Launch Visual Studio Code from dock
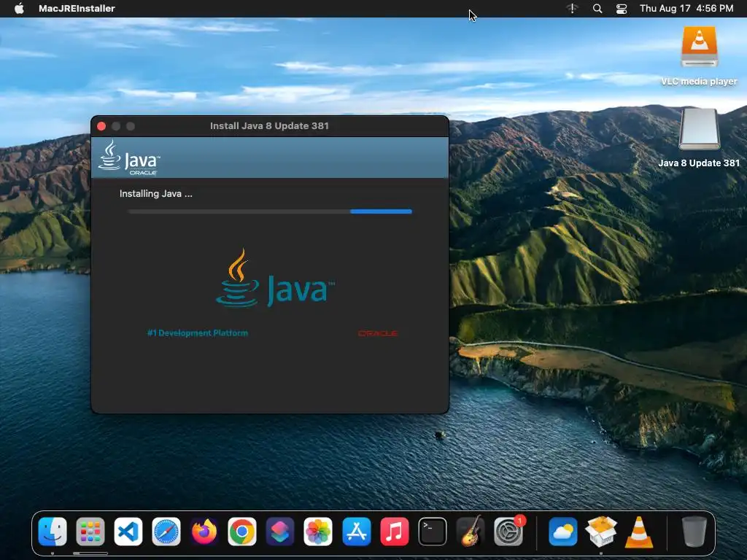Image resolution: width=747 pixels, height=560 pixels. pos(128,532)
